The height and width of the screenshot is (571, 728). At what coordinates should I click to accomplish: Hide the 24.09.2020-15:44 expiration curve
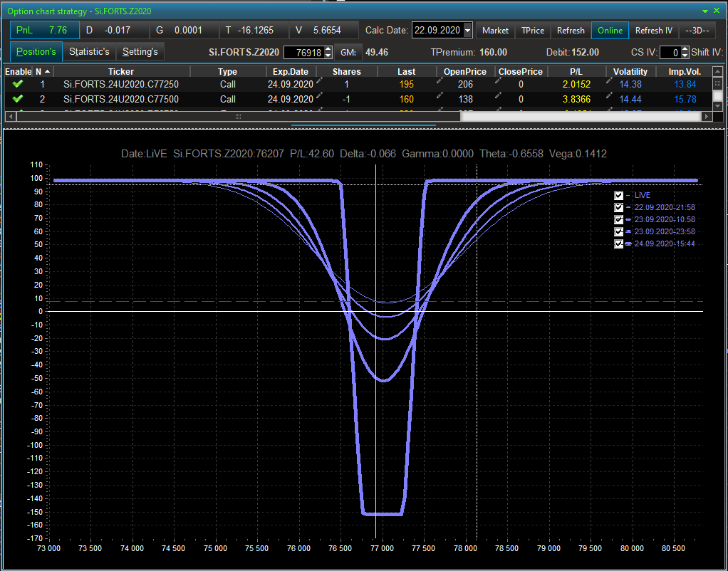pyautogui.click(x=618, y=243)
